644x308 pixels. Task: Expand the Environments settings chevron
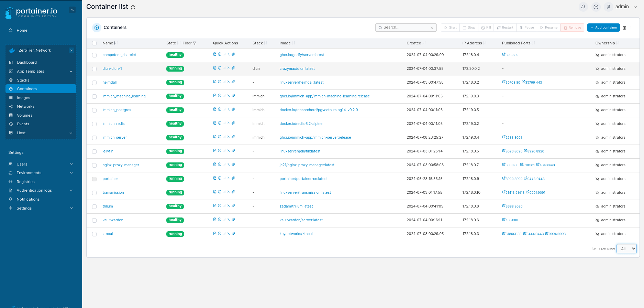pyautogui.click(x=71, y=173)
